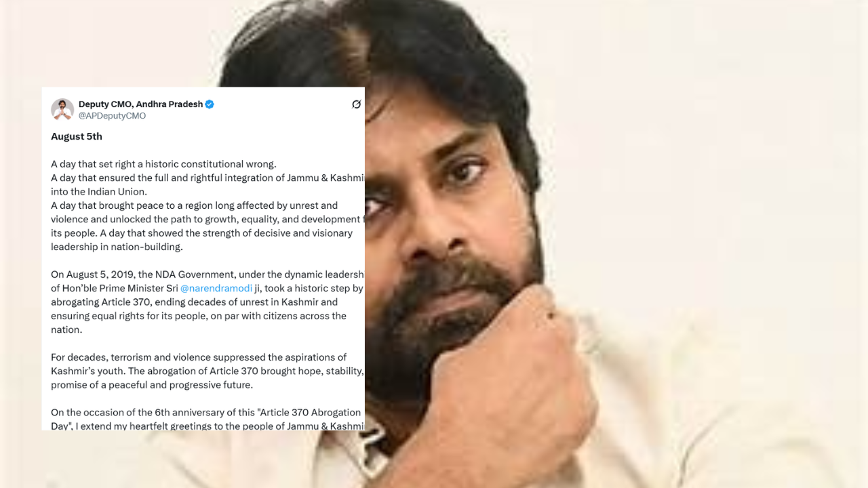The image size is (868, 488).
Task: Open the Deputy CMO profile avatar
Action: click(x=62, y=109)
